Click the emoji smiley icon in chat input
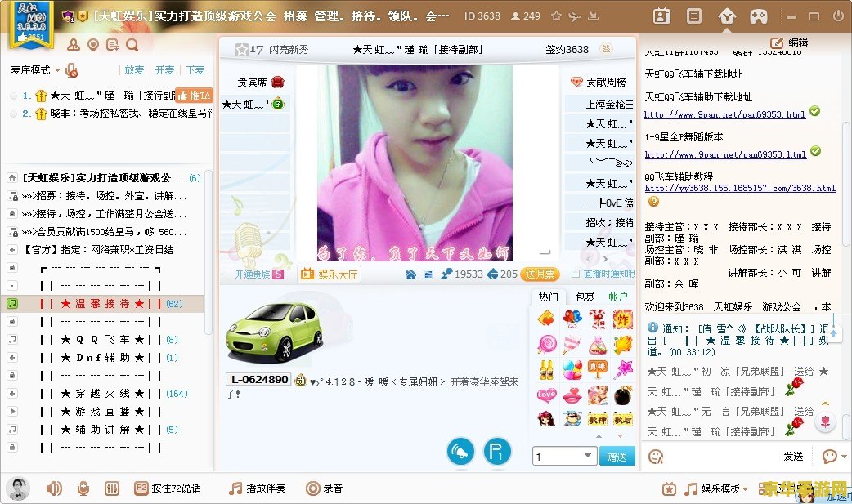Image resolution: width=852 pixels, height=504 pixels. (655, 456)
